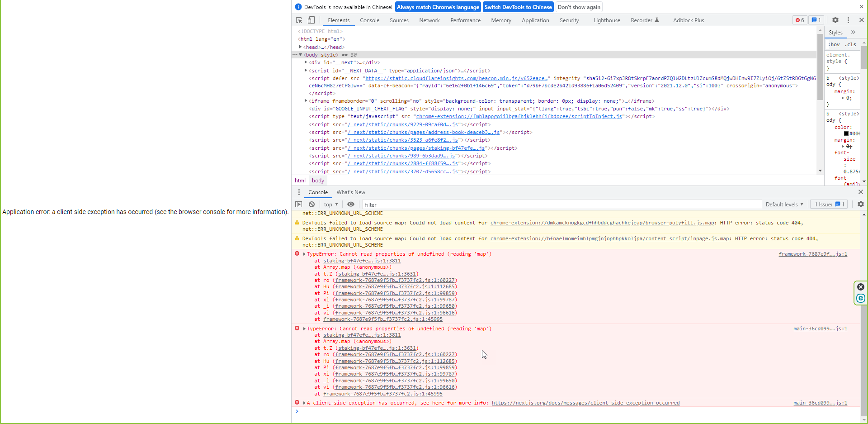Screen dimensions: 868x424
Task: Toggle the device toolbar icon
Action: [311, 20]
